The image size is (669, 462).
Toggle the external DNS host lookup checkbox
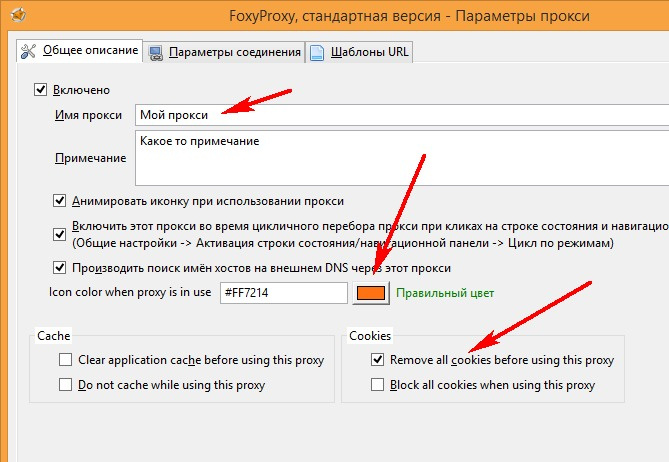pyautogui.click(x=59, y=267)
